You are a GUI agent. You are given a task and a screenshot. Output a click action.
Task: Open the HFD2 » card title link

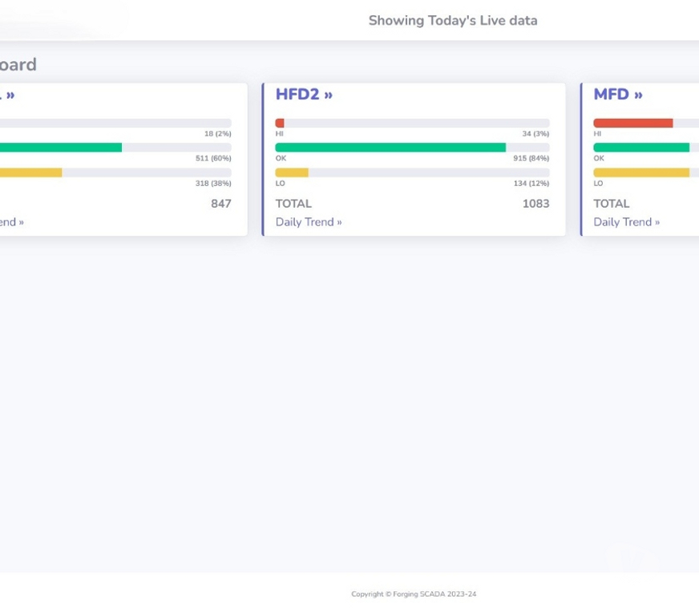pos(304,95)
